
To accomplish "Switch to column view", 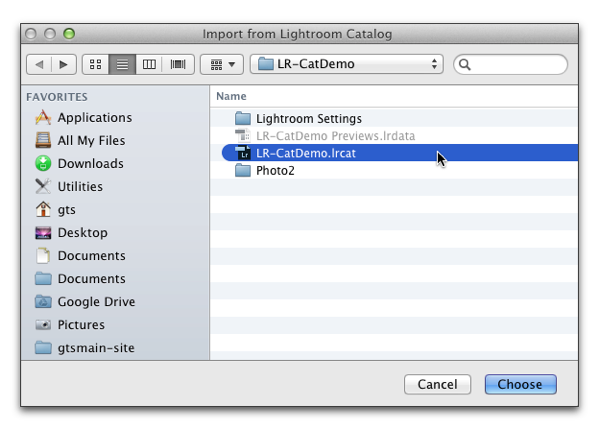I will pos(150,64).
